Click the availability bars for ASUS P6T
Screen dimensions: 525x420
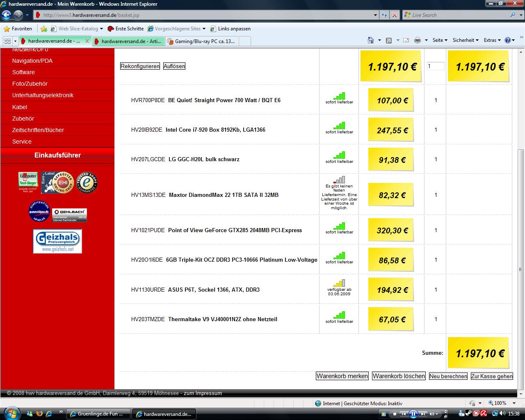(x=339, y=283)
